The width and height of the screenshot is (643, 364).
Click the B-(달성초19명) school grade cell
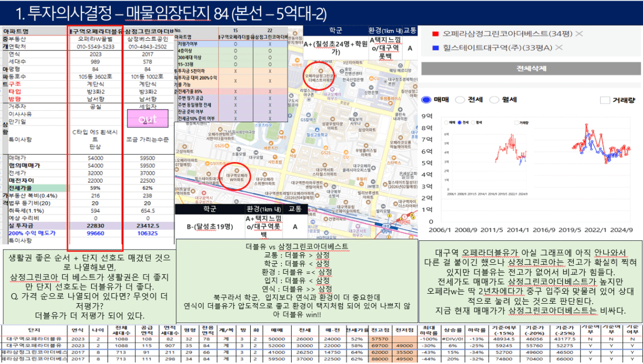pos(209,227)
